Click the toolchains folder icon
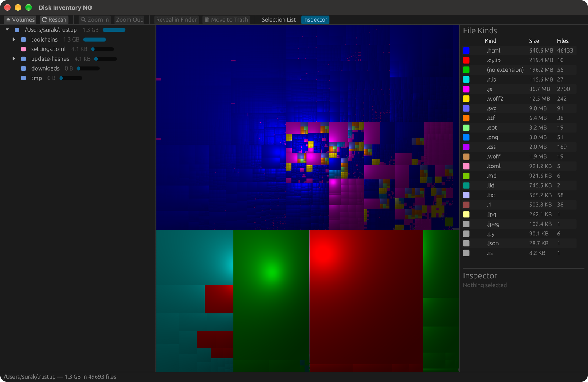Screen dimensions: 588x382 [x=24, y=39]
